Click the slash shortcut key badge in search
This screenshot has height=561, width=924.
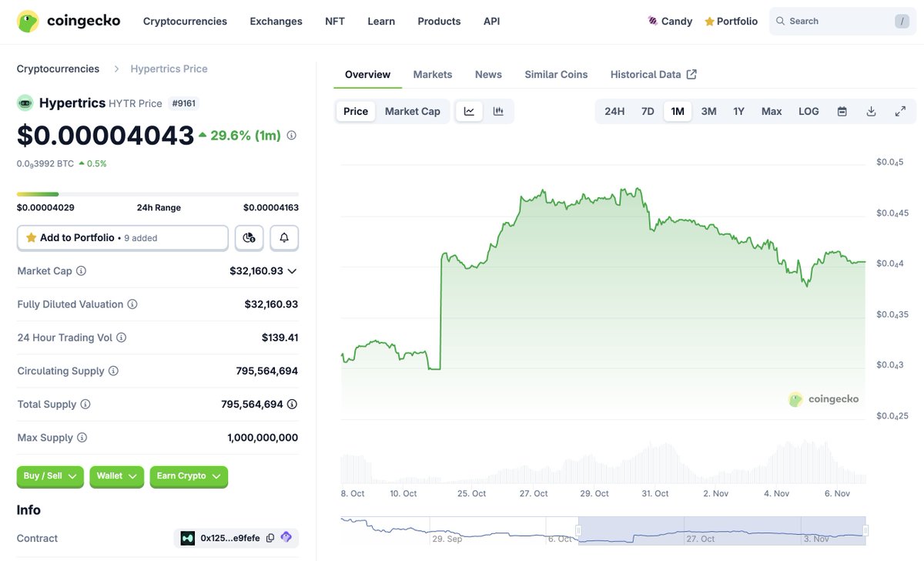pos(902,22)
